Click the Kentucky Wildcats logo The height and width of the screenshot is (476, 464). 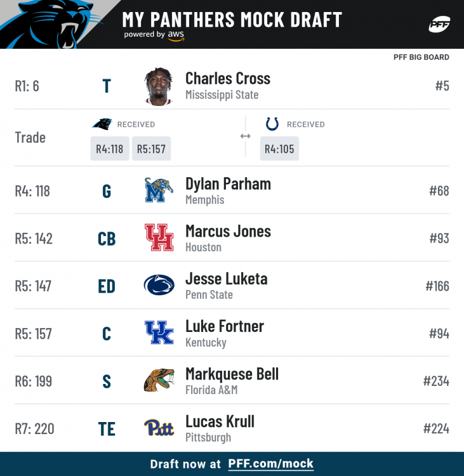click(x=159, y=333)
